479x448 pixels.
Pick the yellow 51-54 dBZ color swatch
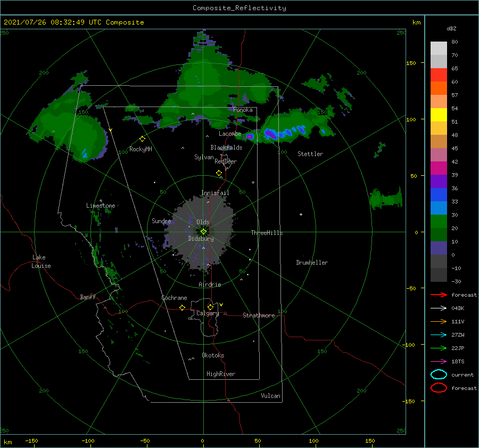click(439, 115)
